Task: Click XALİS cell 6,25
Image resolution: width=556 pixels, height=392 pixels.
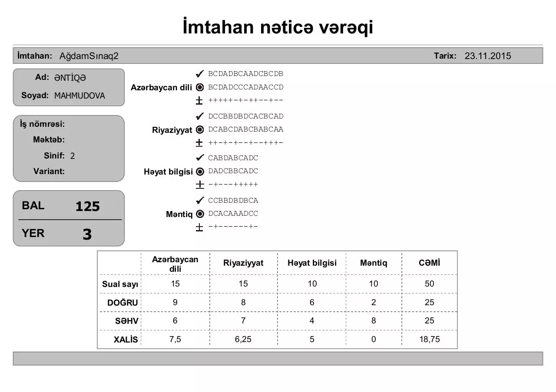Action: point(243,339)
